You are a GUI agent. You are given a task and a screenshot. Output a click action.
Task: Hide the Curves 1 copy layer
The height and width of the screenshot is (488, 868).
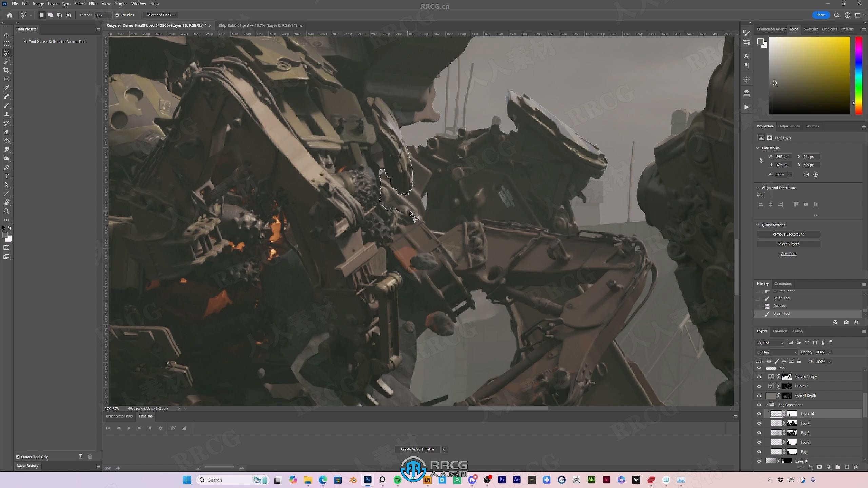click(x=759, y=377)
